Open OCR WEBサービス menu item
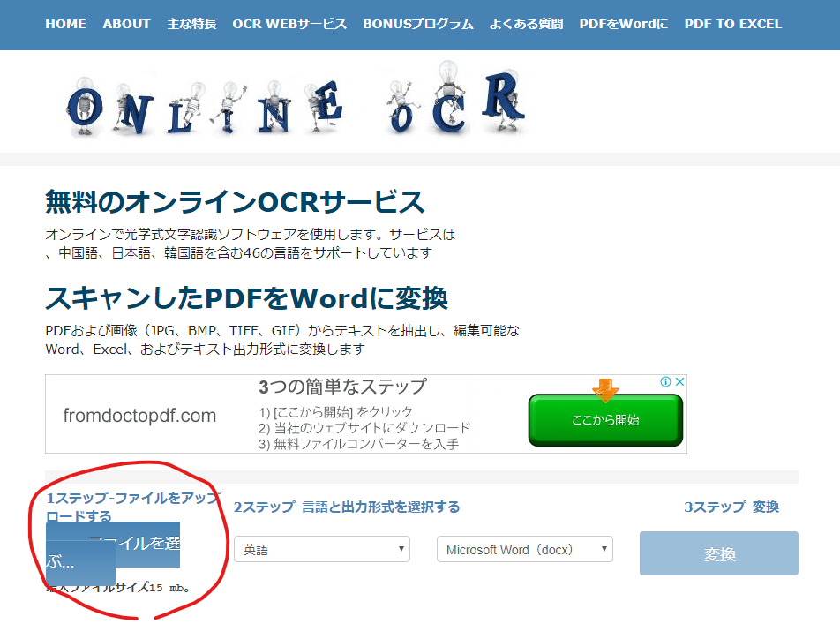This screenshot has width=840, height=639. (289, 24)
